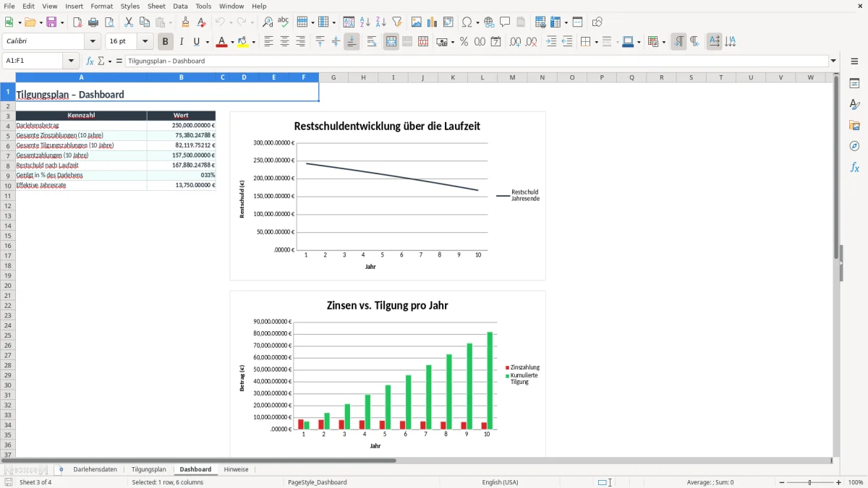Open Name Box dropdown arrow

click(71, 61)
